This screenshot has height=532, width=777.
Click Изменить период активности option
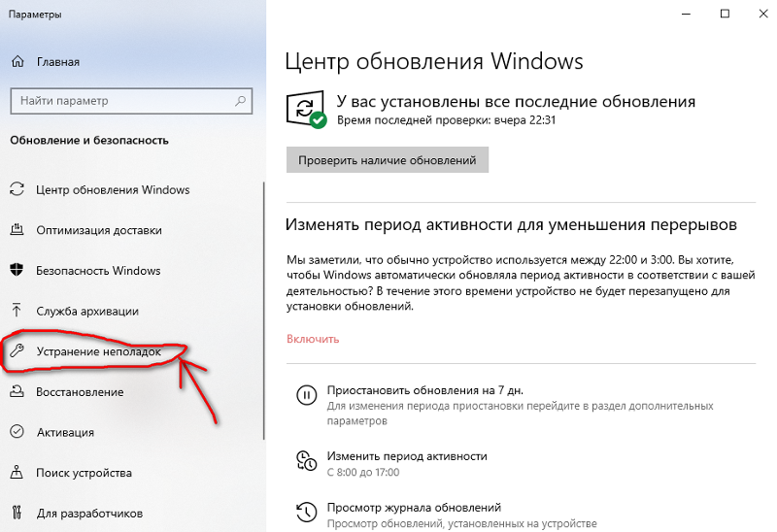pos(407,455)
